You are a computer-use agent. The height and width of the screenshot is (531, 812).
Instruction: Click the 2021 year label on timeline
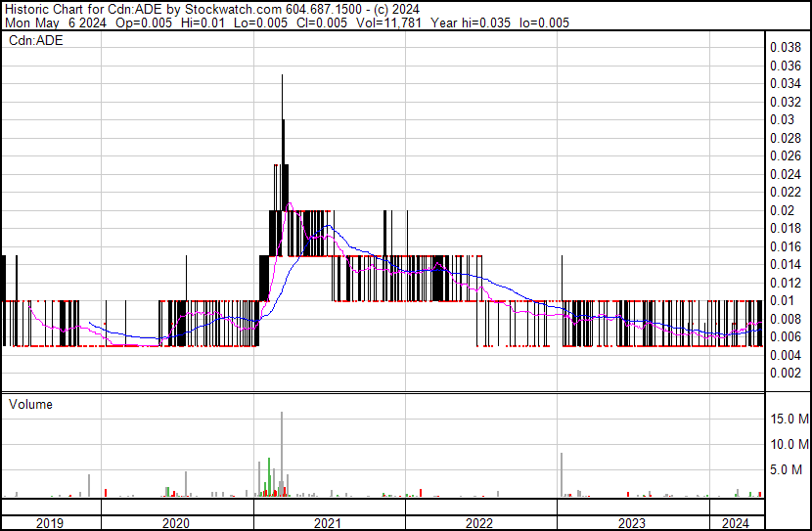click(x=328, y=523)
